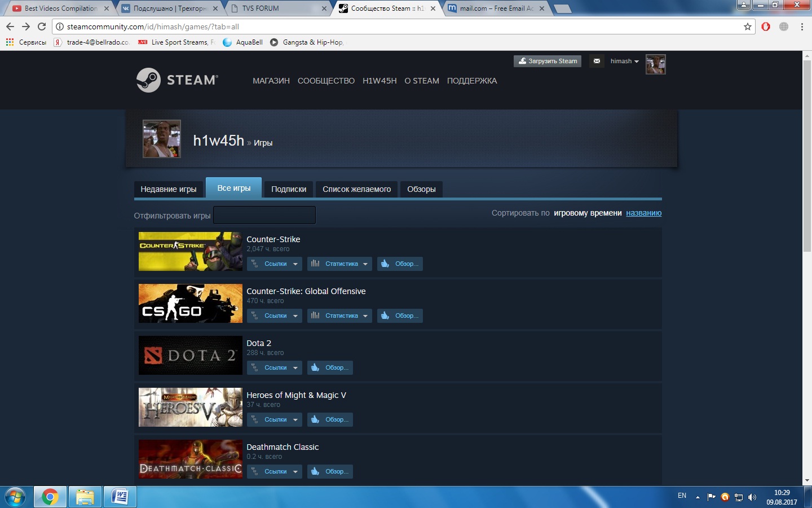The height and width of the screenshot is (508, 812).
Task: Open Microsoft Word from the taskbar
Action: click(x=120, y=497)
